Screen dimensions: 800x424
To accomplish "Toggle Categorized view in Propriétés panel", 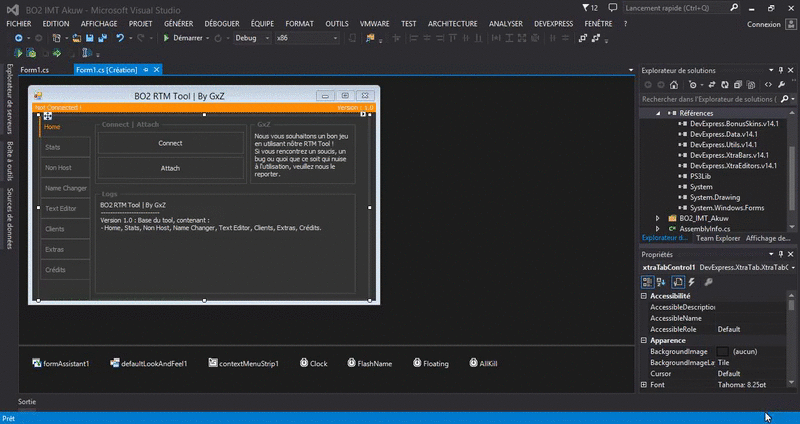I will tap(647, 282).
